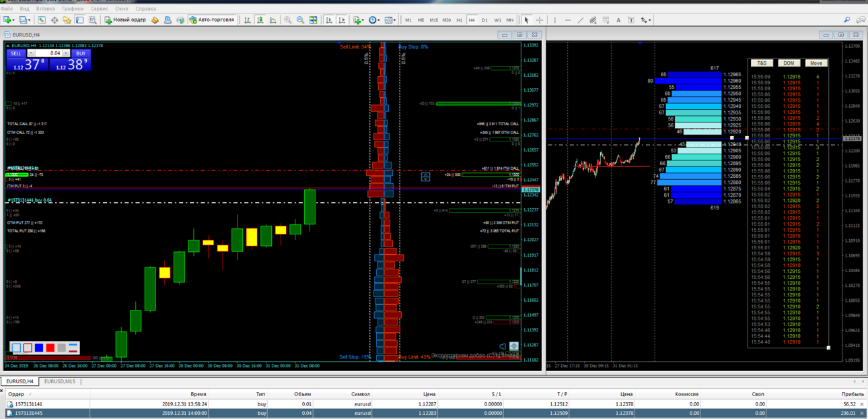Open the Графики menu
The width and height of the screenshot is (868, 419).
tap(73, 9)
